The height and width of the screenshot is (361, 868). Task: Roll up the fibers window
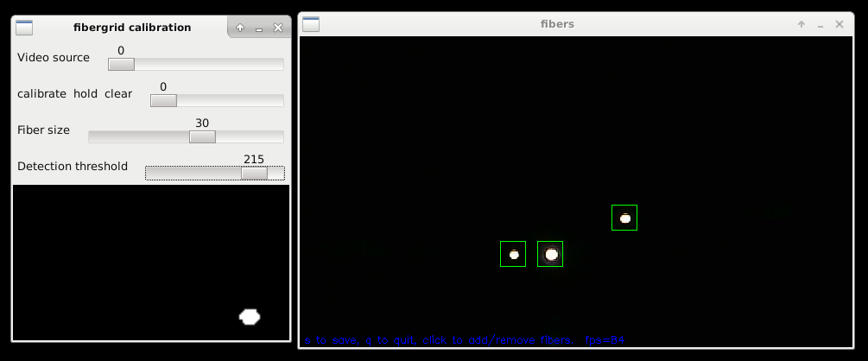click(x=801, y=24)
